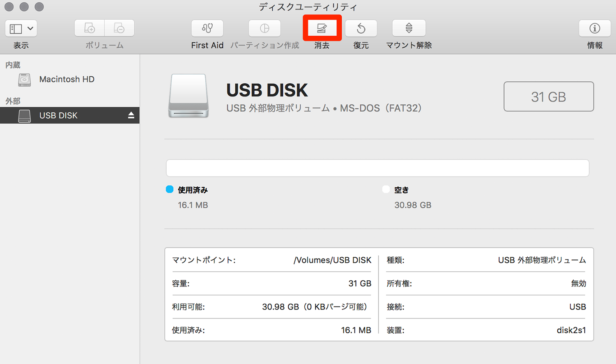616x364 pixels.
Task: Click the add volume icon
Action: [90, 28]
